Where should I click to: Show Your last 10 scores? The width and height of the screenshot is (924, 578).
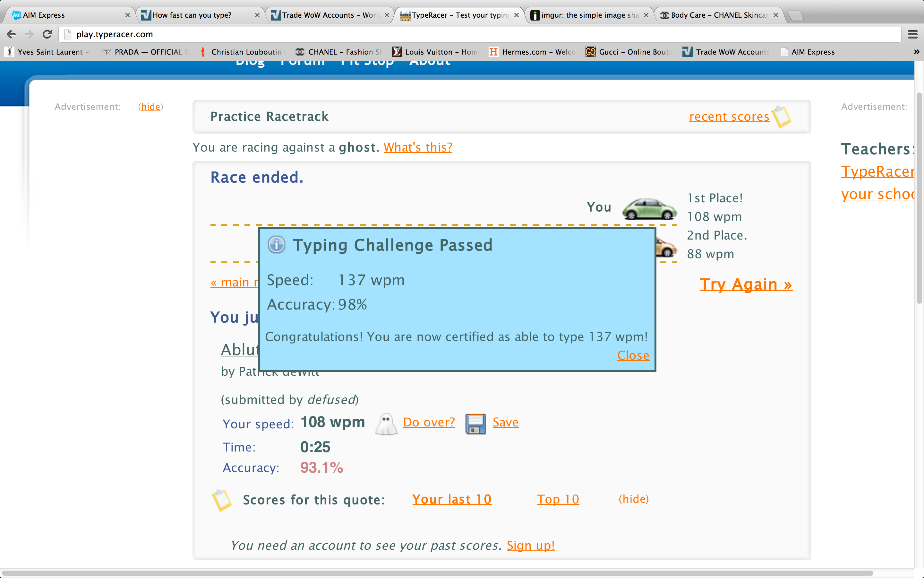coord(452,499)
